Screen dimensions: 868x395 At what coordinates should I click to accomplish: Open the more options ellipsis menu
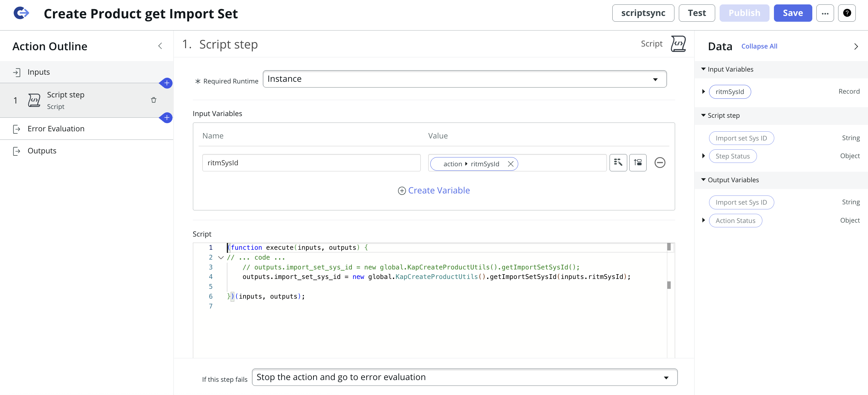[x=825, y=13]
